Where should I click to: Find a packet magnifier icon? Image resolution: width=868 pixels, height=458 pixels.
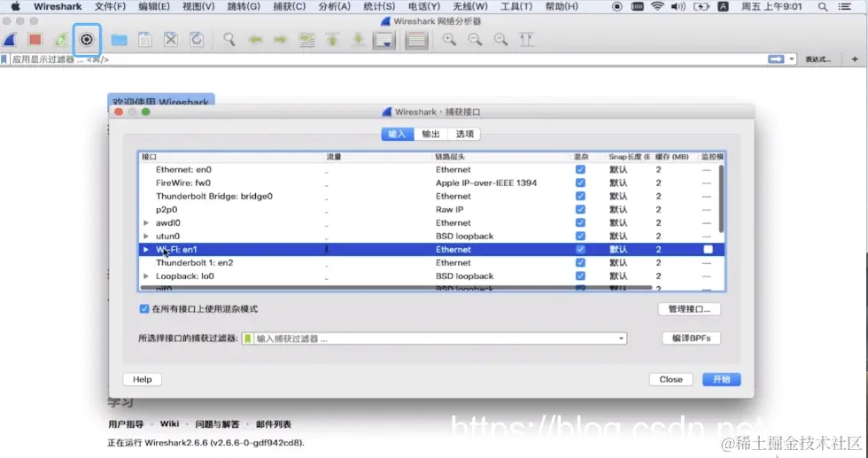[229, 40]
